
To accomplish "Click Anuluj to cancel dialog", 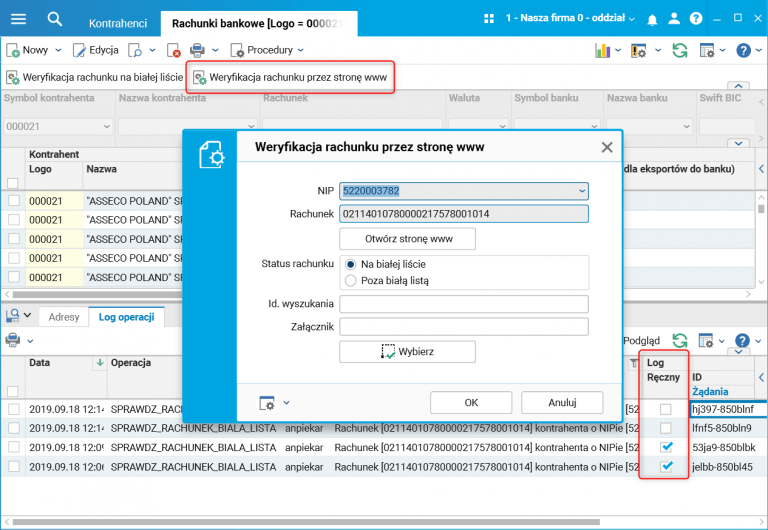I will [x=562, y=403].
